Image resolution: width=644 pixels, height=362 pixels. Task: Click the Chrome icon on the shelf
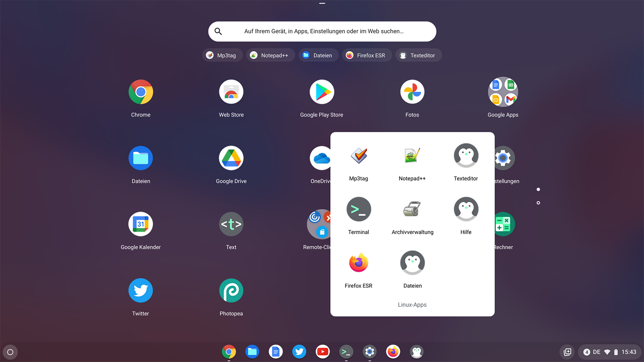(x=229, y=352)
